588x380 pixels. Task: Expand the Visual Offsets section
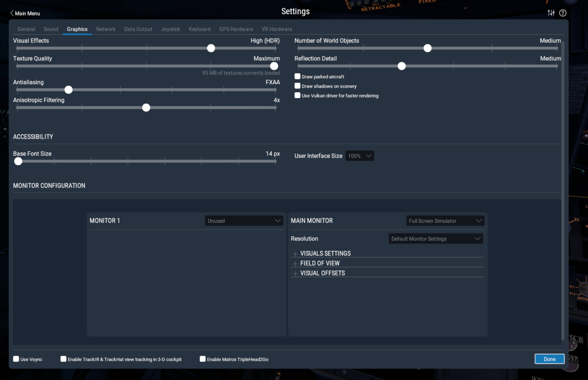(x=294, y=273)
